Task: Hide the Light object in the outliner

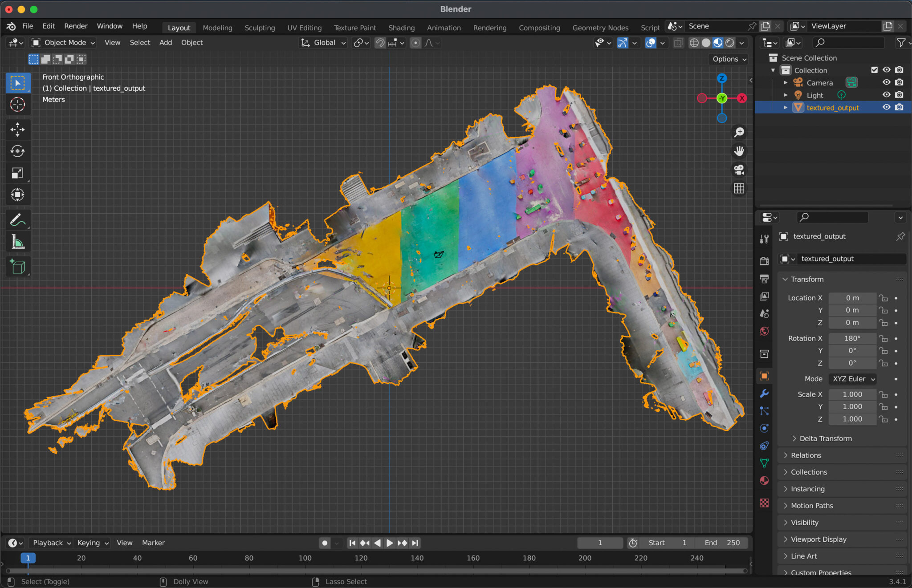Action: [x=887, y=94]
